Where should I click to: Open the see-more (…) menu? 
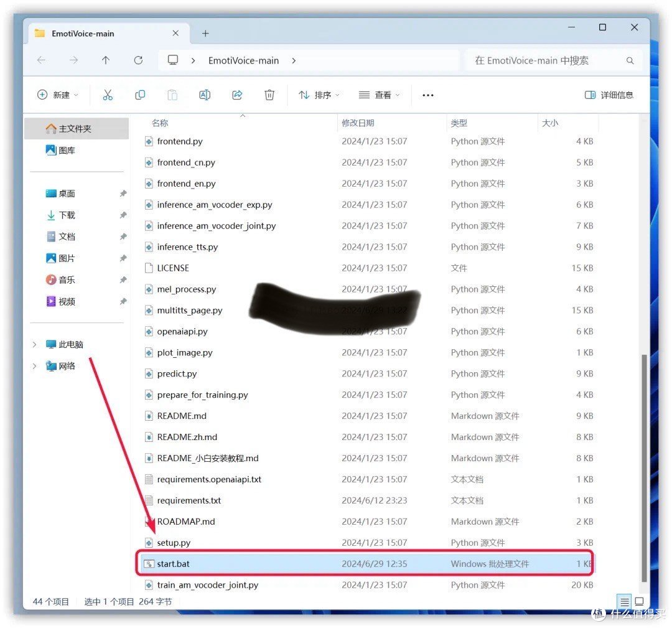coord(427,95)
